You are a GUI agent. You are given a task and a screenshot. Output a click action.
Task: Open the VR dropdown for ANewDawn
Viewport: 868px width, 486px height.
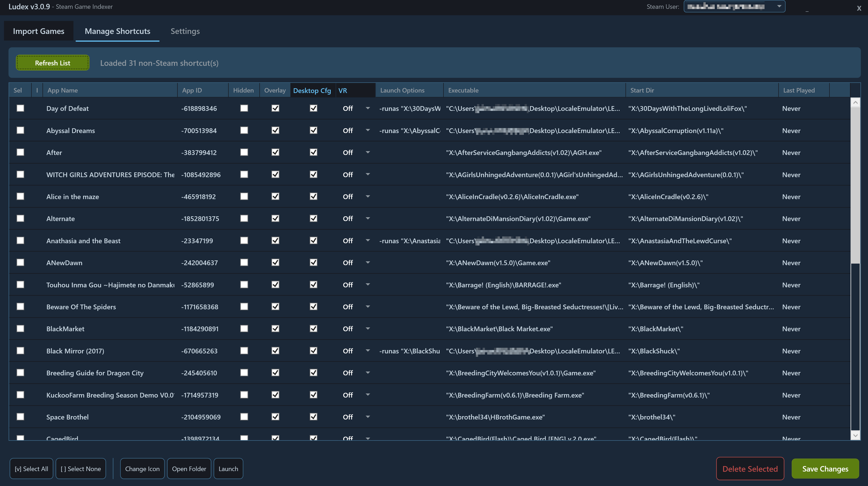[x=368, y=263]
